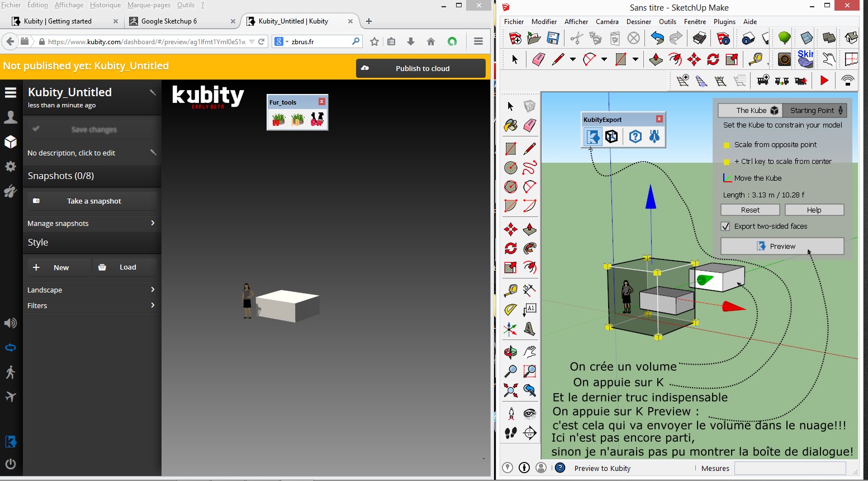
Task: Open Kubity hamburger menu in sidebar
Action: pyautogui.click(x=11, y=92)
